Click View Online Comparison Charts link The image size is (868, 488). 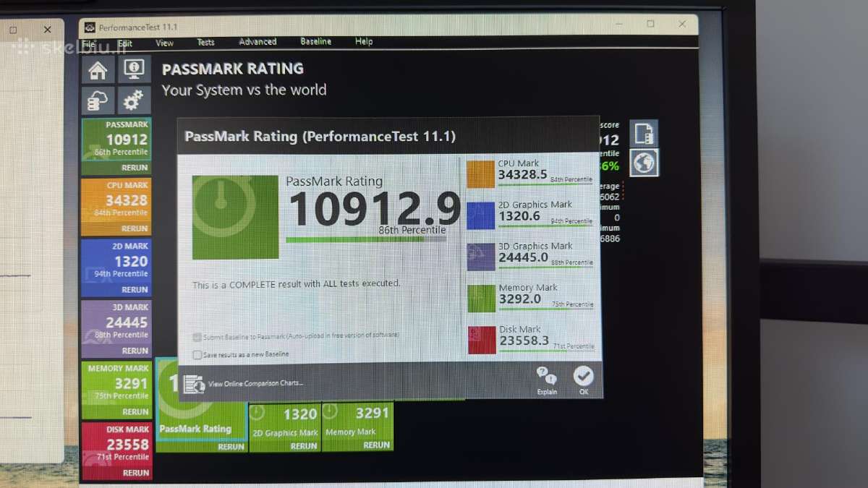pyautogui.click(x=255, y=384)
